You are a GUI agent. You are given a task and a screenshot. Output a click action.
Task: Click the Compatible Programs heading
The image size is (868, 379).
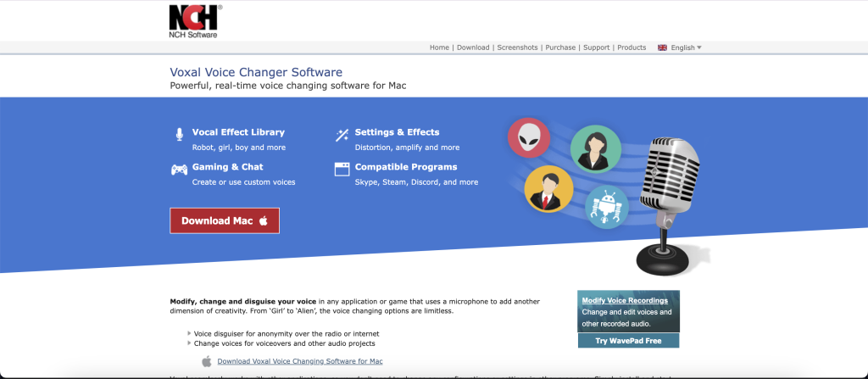[x=406, y=167]
